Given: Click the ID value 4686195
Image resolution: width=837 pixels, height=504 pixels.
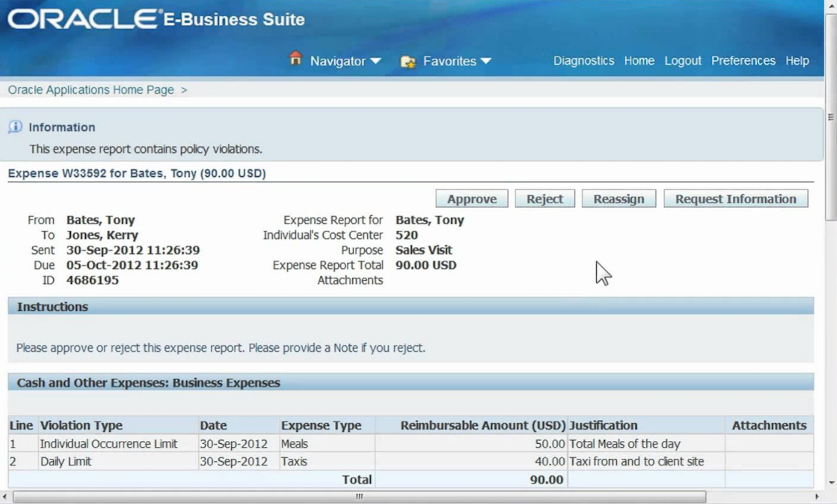Looking at the screenshot, I should click(x=93, y=280).
